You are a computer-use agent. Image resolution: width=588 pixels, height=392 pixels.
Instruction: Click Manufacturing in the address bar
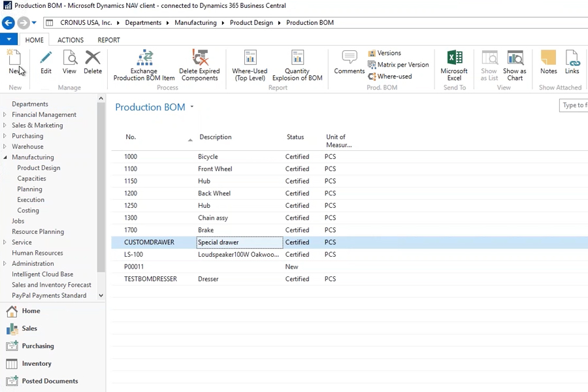pyautogui.click(x=195, y=23)
